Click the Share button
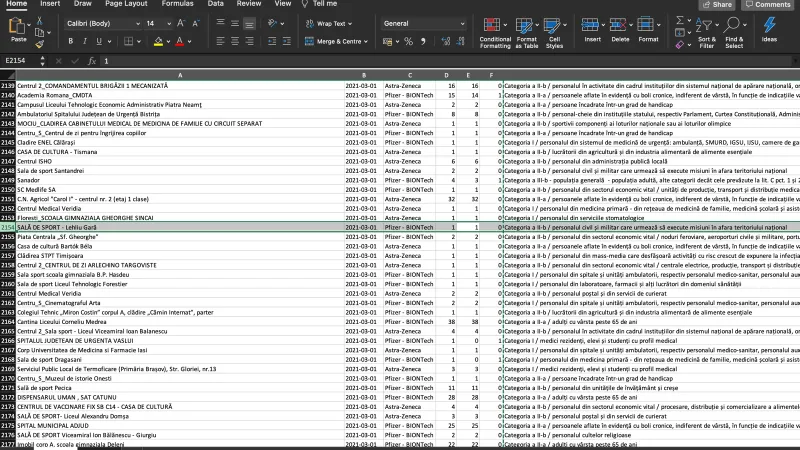Viewport: 800px width, 450px height. [717, 4]
